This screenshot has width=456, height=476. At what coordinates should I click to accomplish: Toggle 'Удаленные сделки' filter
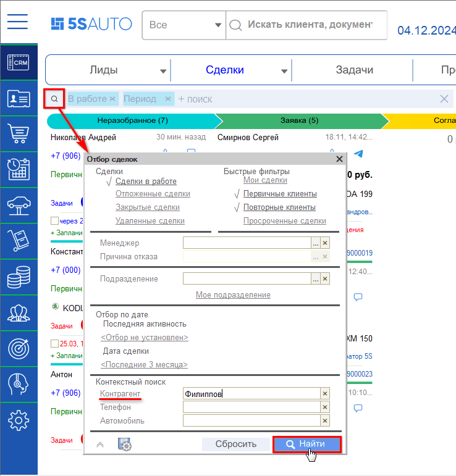(x=150, y=220)
